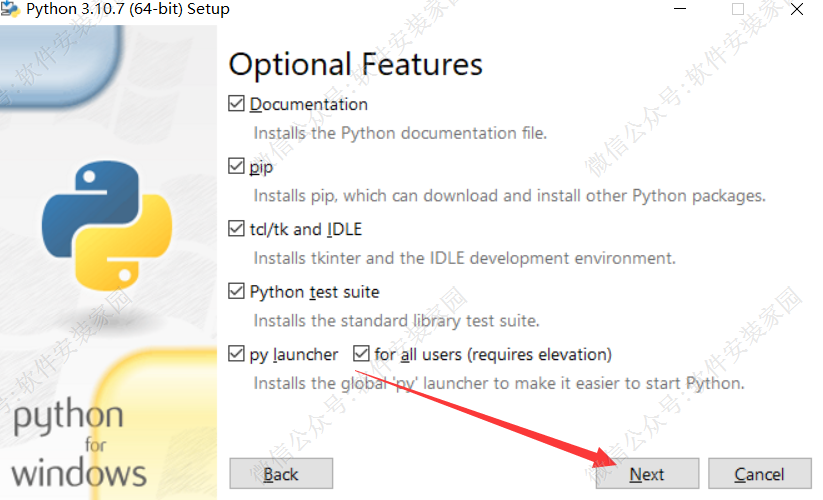Screen dimensions: 823x500
Task: Uncheck the Documentation checkbox
Action: 237,104
